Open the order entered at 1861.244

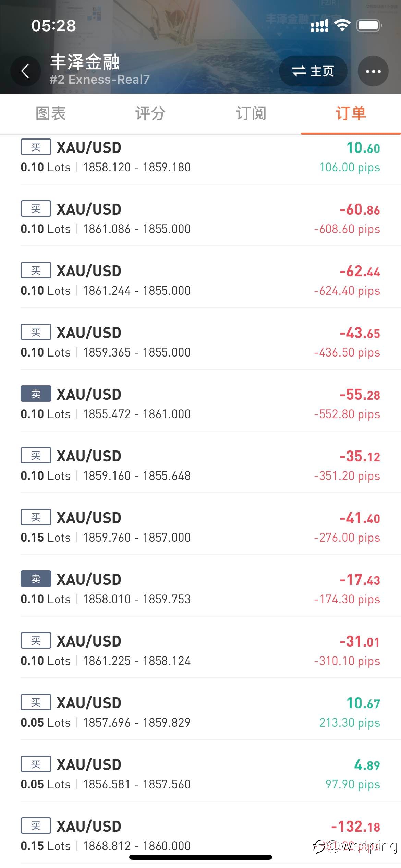click(200, 280)
